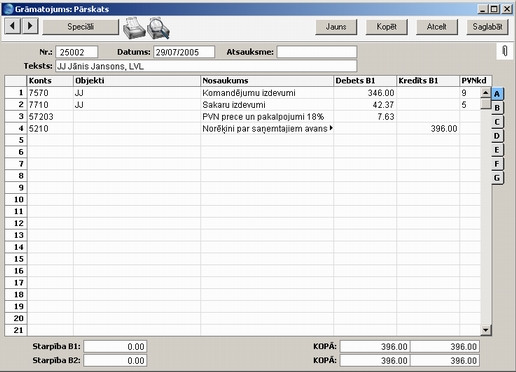Click the Objekti column header
This screenshot has width=516, height=372.
click(x=137, y=81)
